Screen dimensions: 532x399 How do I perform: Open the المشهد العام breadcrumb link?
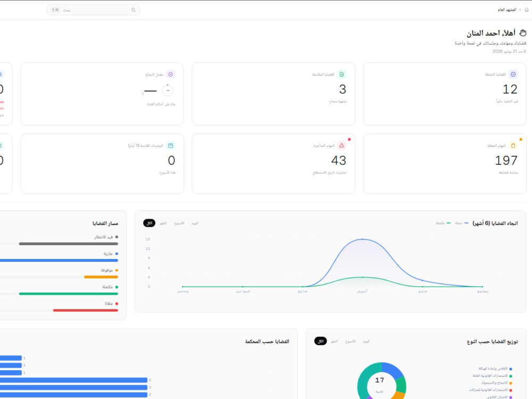(x=506, y=10)
